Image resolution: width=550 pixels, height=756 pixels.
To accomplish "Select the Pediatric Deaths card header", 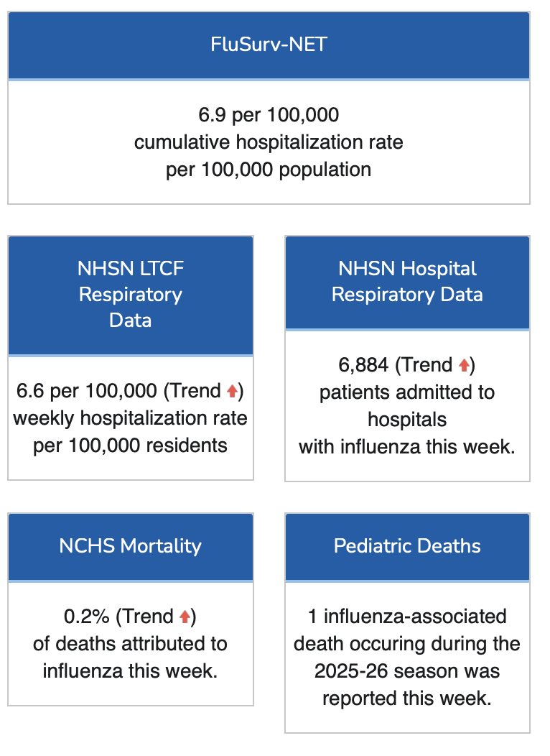I will pyautogui.click(x=407, y=546).
